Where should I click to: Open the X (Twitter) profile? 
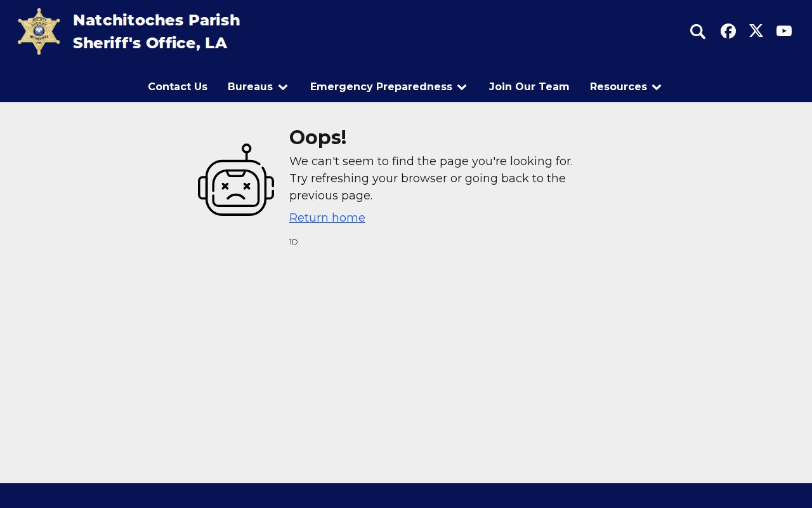pyautogui.click(x=756, y=31)
